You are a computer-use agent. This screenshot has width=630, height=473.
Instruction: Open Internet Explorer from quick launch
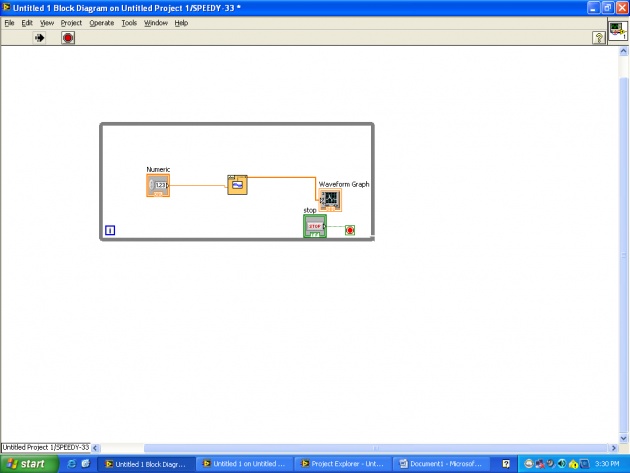[x=72, y=464]
